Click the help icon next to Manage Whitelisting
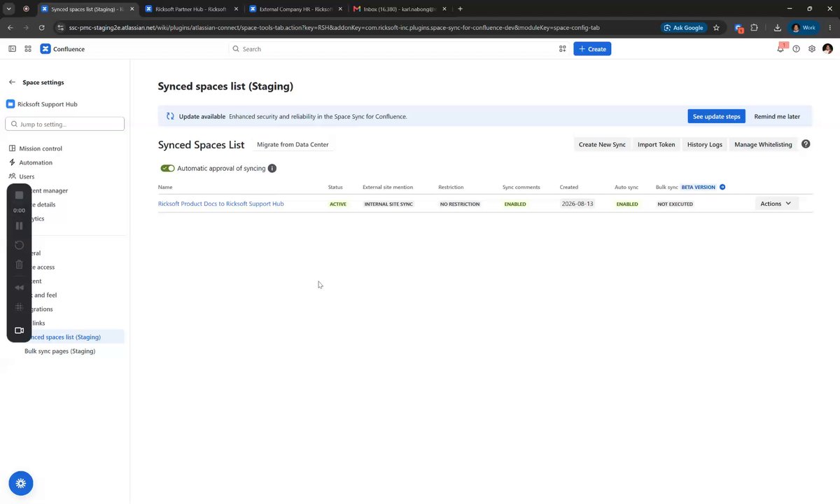The width and height of the screenshot is (840, 504). point(806,144)
